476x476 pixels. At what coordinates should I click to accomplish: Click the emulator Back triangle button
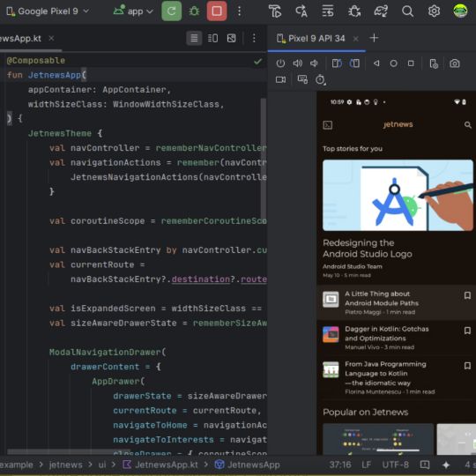(376, 63)
